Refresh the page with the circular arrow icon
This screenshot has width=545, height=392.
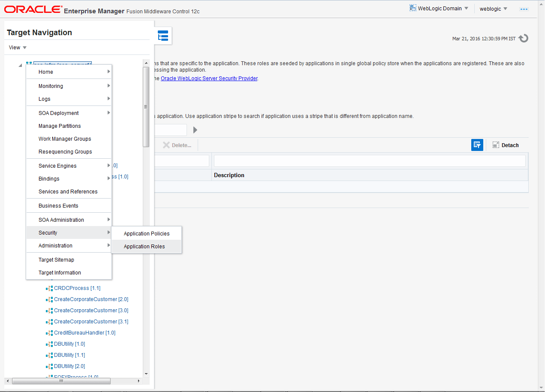[x=523, y=39]
